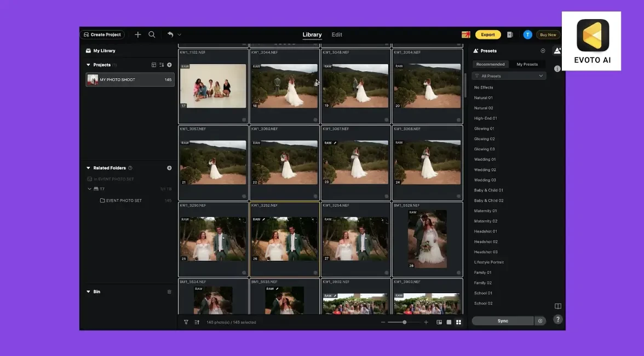644x356 pixels.
Task: Click the filter funnel icon in bottom bar
Action: coord(186,322)
